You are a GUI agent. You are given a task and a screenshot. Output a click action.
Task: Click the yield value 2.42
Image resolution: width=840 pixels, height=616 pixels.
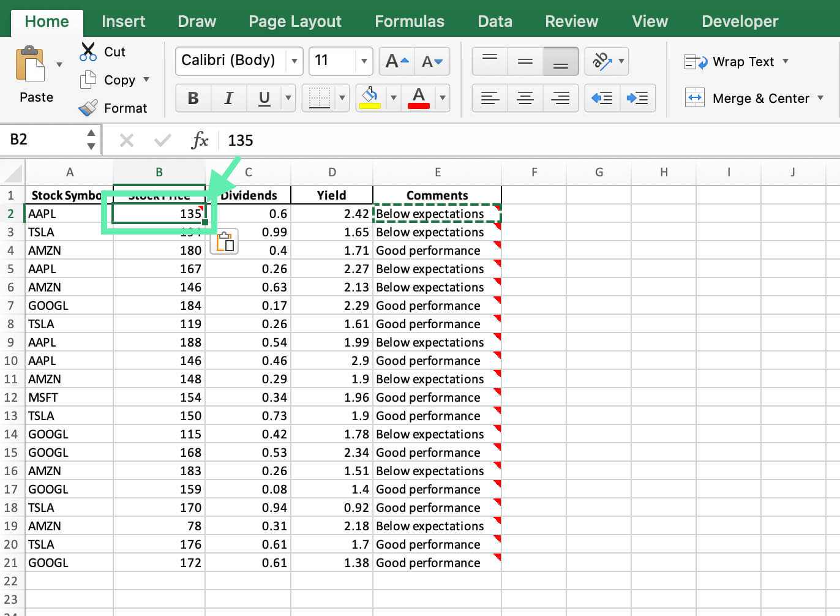(x=332, y=214)
